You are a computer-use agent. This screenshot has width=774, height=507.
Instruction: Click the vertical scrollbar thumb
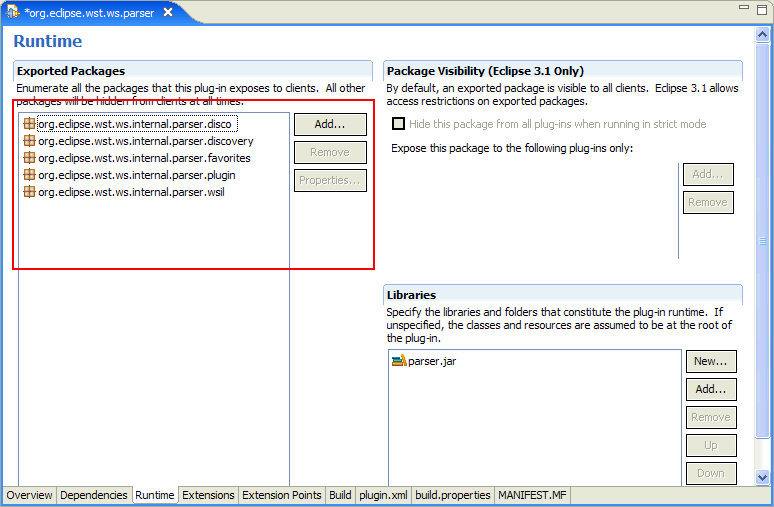point(762,240)
